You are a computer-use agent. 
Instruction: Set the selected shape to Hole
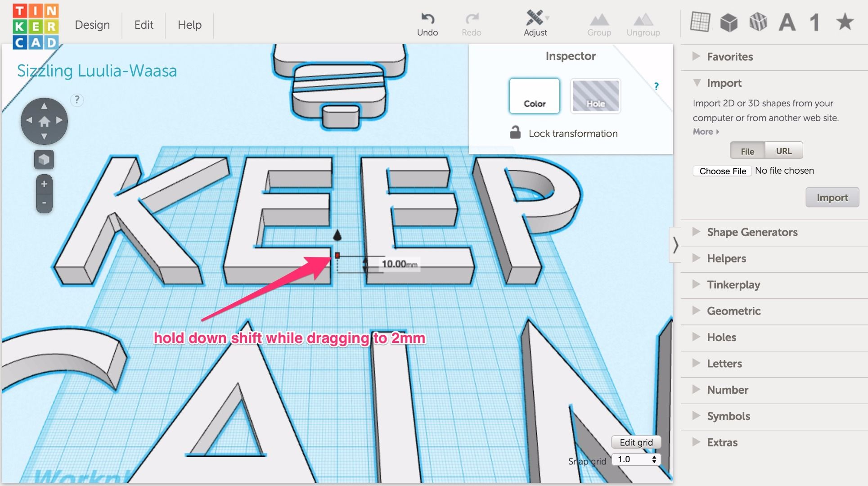coord(595,96)
